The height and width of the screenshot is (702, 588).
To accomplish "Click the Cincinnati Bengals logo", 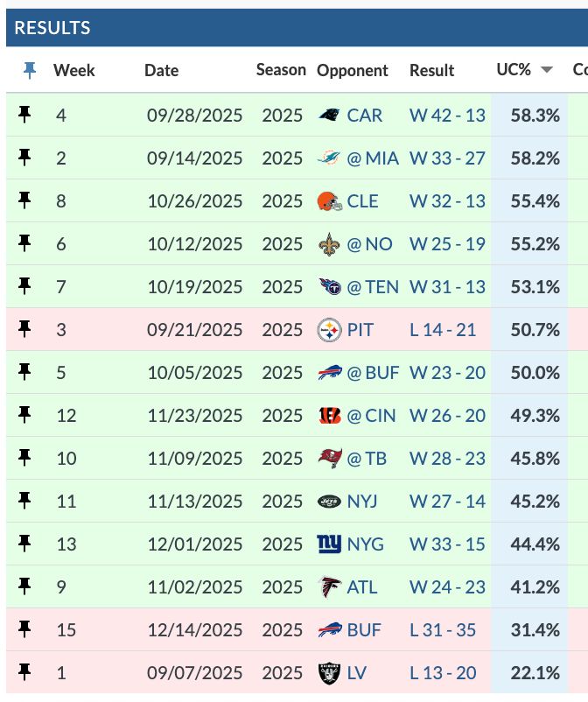I will click(x=329, y=416).
